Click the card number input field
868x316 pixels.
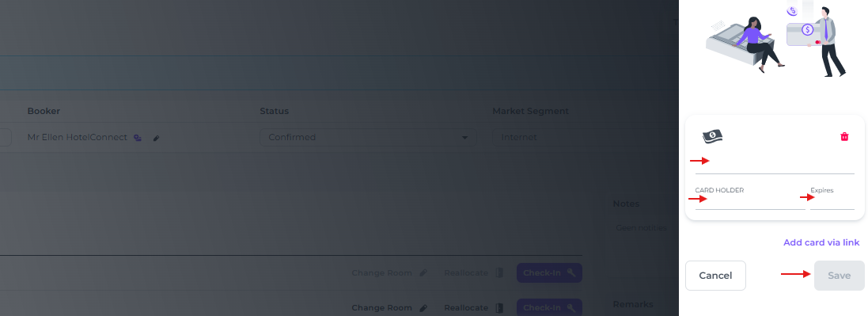click(x=775, y=165)
